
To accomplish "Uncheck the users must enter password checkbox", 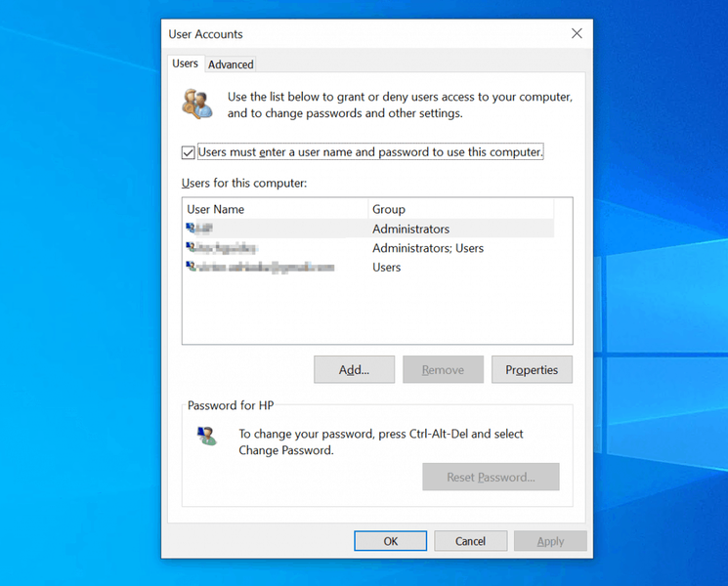I will click(188, 152).
